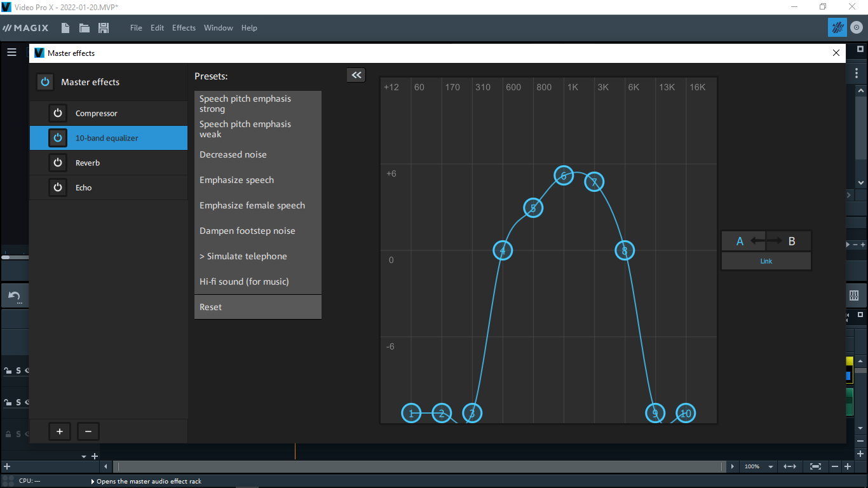Click equalizer band 6 control point
The height and width of the screenshot is (488, 868).
pyautogui.click(x=564, y=175)
